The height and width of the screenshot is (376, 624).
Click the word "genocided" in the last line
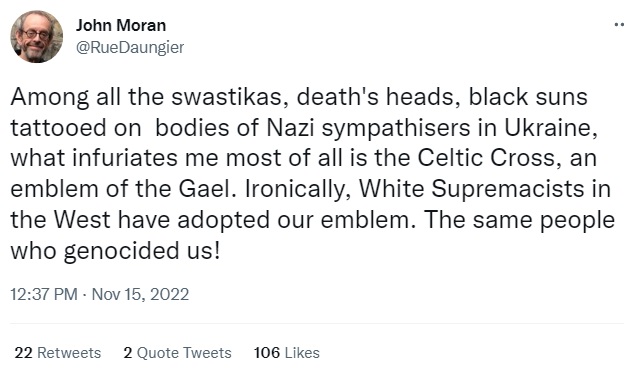[121, 251]
